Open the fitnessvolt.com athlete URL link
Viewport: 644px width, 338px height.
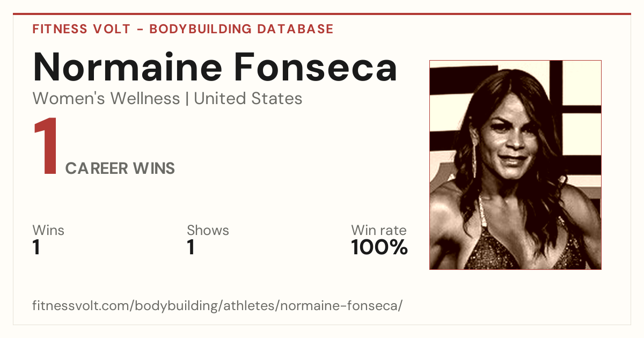coord(217,306)
